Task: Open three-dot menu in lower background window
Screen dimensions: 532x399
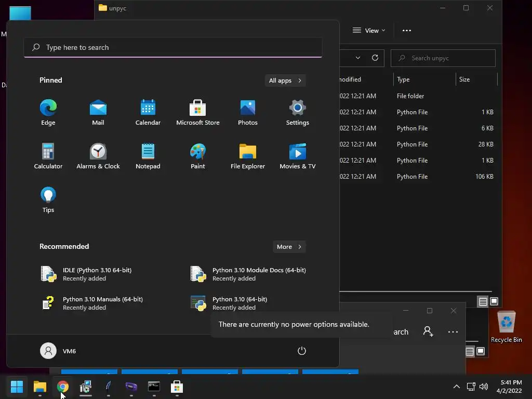Action: click(x=453, y=332)
